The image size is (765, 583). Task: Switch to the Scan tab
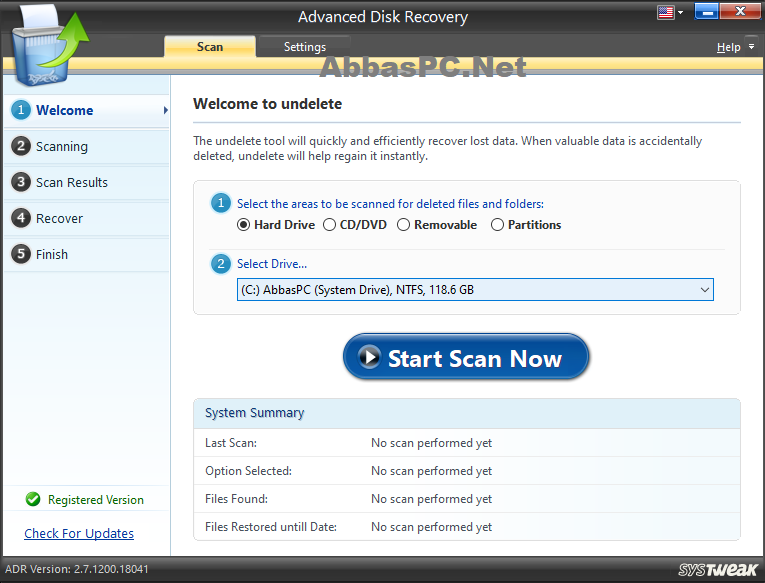[210, 46]
